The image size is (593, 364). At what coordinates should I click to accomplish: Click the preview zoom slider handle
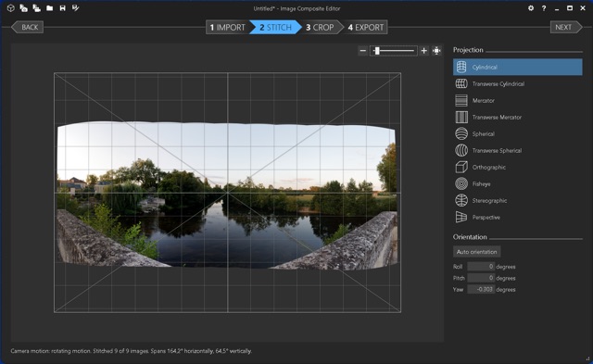[x=377, y=51]
